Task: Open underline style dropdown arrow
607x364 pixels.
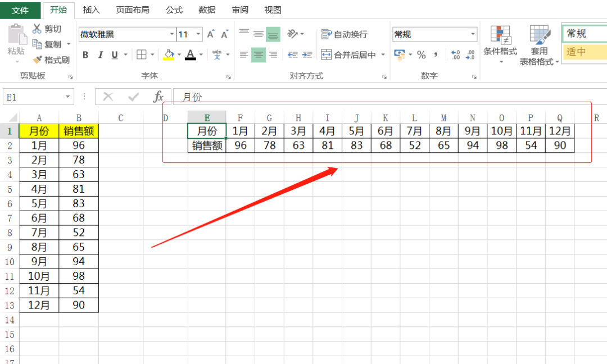Action: pos(125,55)
